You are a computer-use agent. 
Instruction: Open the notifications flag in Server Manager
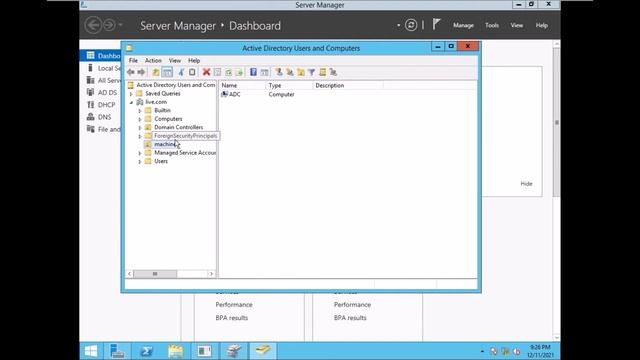(436, 24)
